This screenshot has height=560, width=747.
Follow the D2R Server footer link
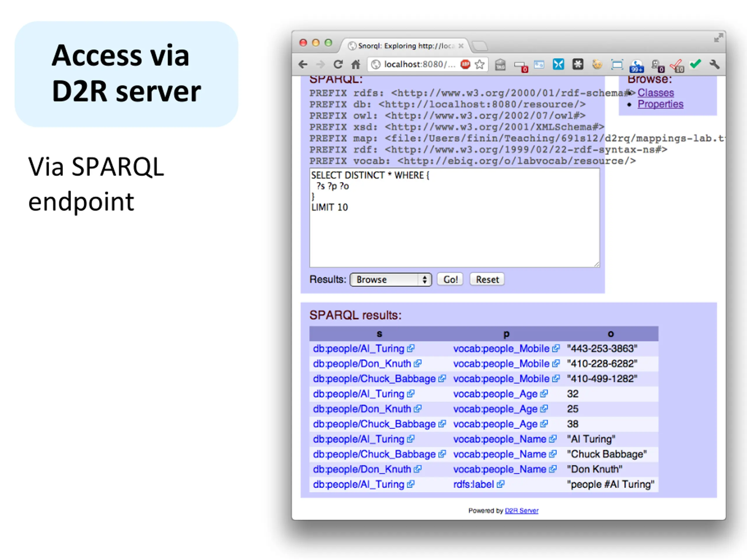(521, 511)
